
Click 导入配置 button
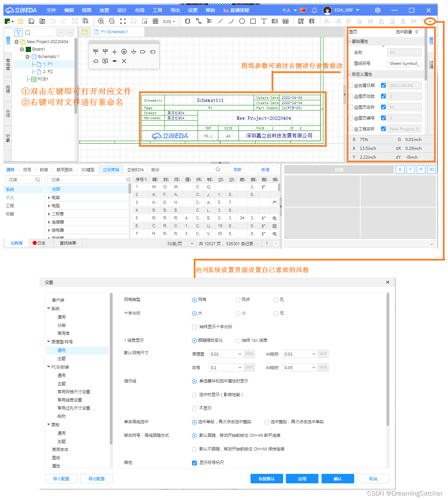tap(61, 479)
